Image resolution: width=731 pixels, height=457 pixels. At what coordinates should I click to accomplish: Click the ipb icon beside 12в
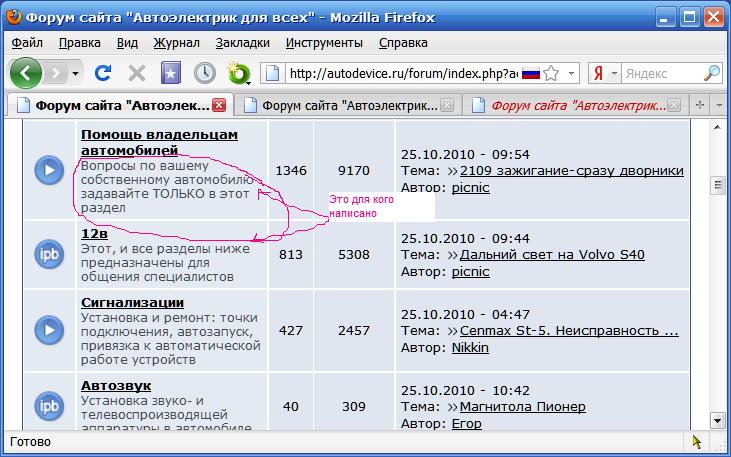coord(49,255)
